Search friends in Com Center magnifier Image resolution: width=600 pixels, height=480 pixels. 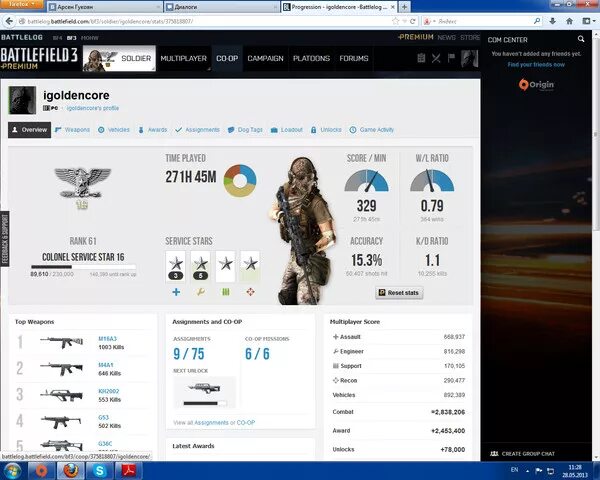point(581,39)
